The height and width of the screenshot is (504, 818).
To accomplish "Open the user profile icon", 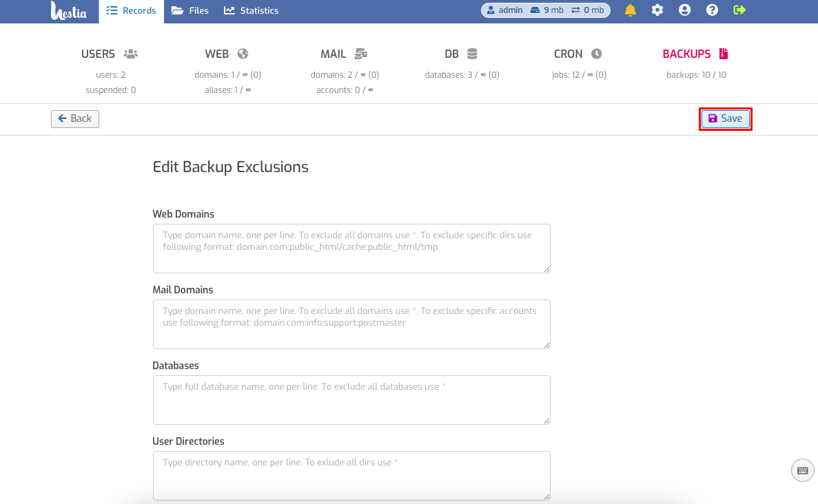I will pyautogui.click(x=684, y=10).
